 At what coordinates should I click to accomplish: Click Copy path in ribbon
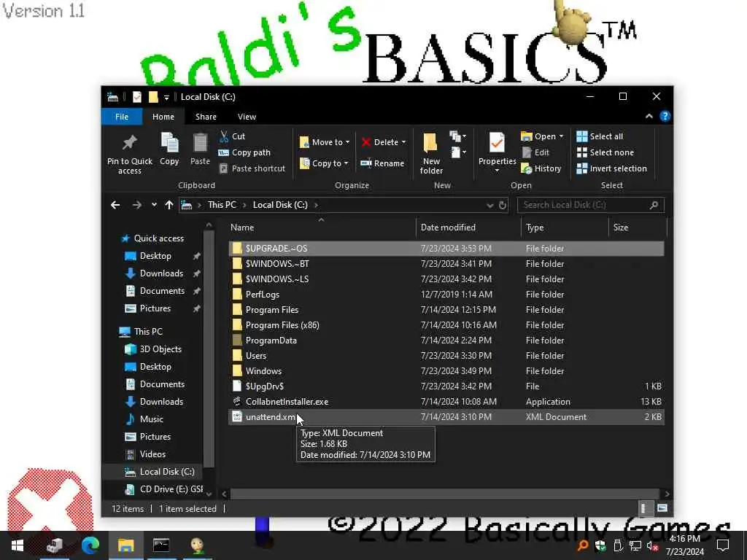[x=244, y=152]
